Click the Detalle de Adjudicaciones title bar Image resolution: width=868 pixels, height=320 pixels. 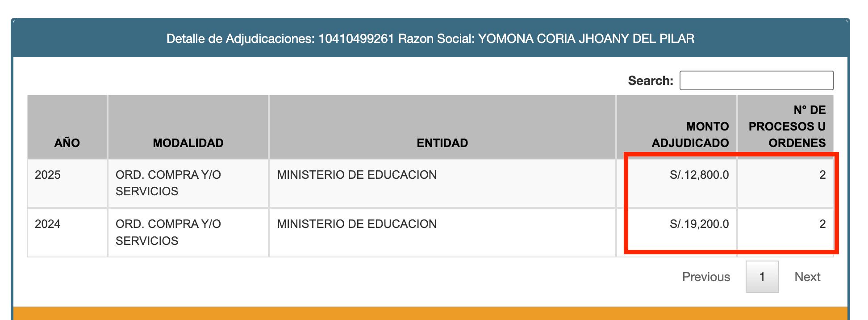[x=430, y=39]
